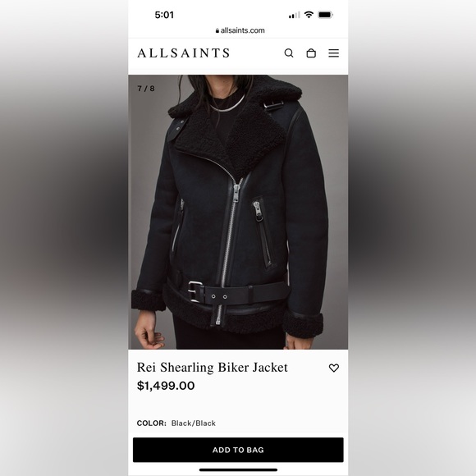Tap the COLOR label text
This screenshot has height=476, width=476.
[x=152, y=423]
